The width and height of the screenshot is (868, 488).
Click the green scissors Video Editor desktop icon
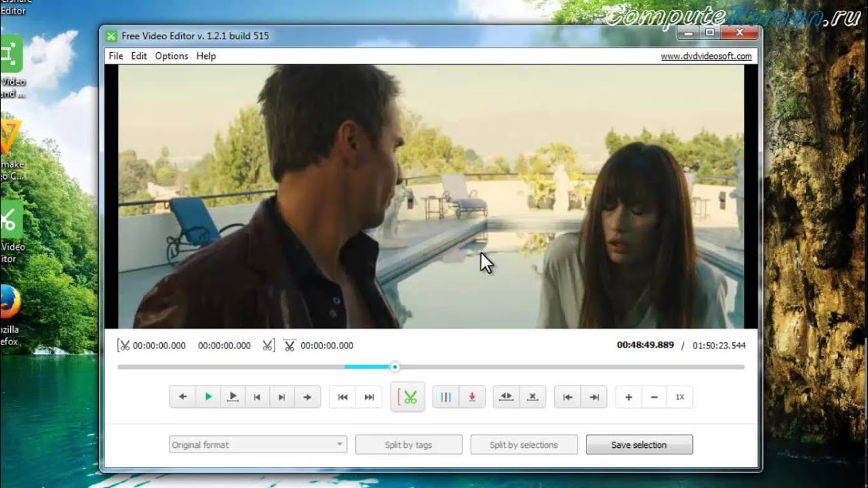point(10,220)
